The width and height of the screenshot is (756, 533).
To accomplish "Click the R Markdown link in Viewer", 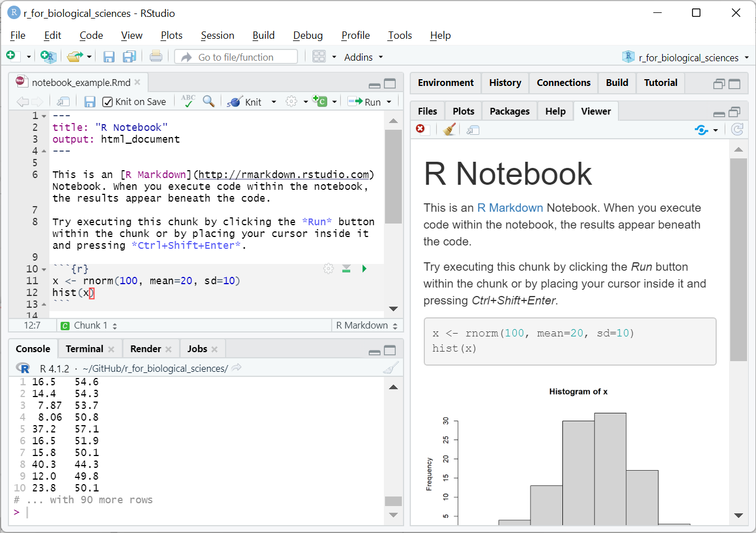I will pyautogui.click(x=510, y=208).
